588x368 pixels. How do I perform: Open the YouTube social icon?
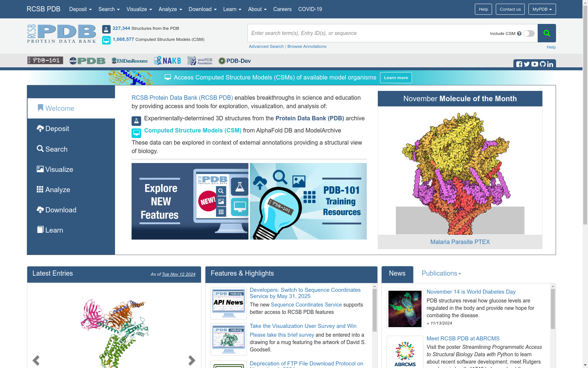pyautogui.click(x=535, y=64)
